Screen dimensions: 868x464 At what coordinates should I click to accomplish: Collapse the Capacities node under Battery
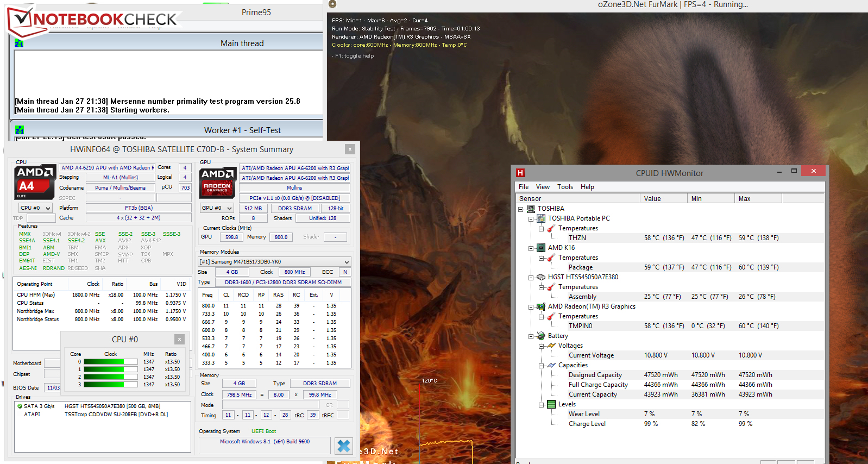coord(541,365)
